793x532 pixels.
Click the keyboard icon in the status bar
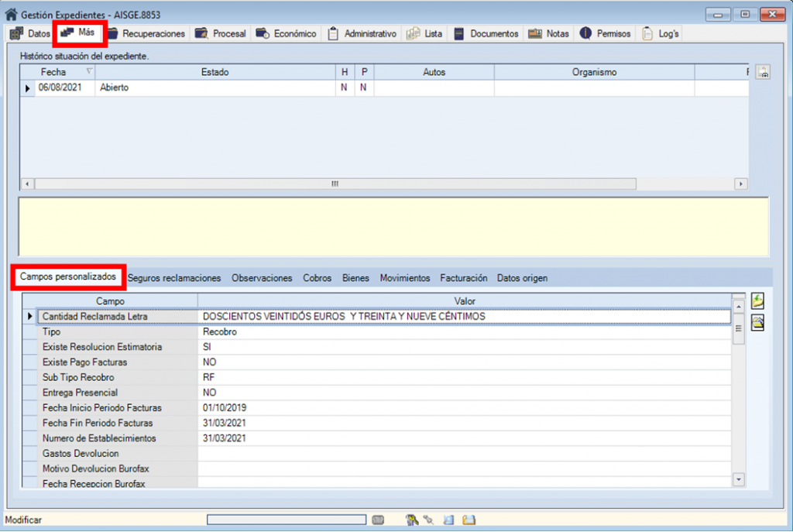(x=378, y=520)
